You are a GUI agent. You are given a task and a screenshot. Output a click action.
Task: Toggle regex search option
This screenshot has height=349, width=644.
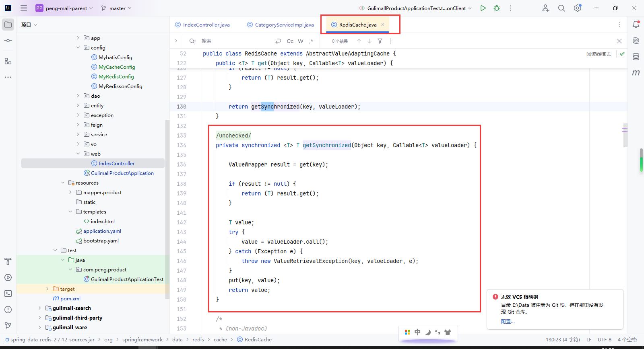tap(311, 41)
